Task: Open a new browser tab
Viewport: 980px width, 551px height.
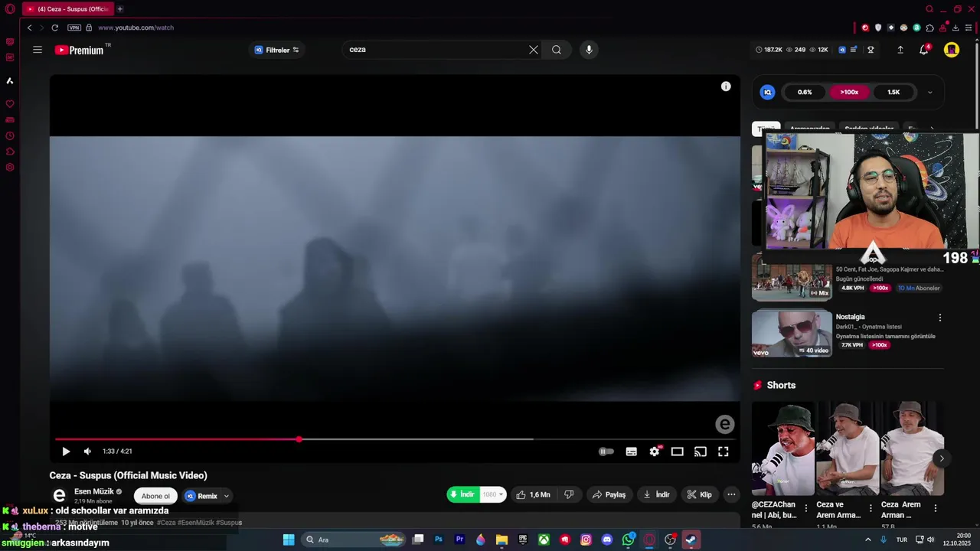Action: tap(119, 9)
